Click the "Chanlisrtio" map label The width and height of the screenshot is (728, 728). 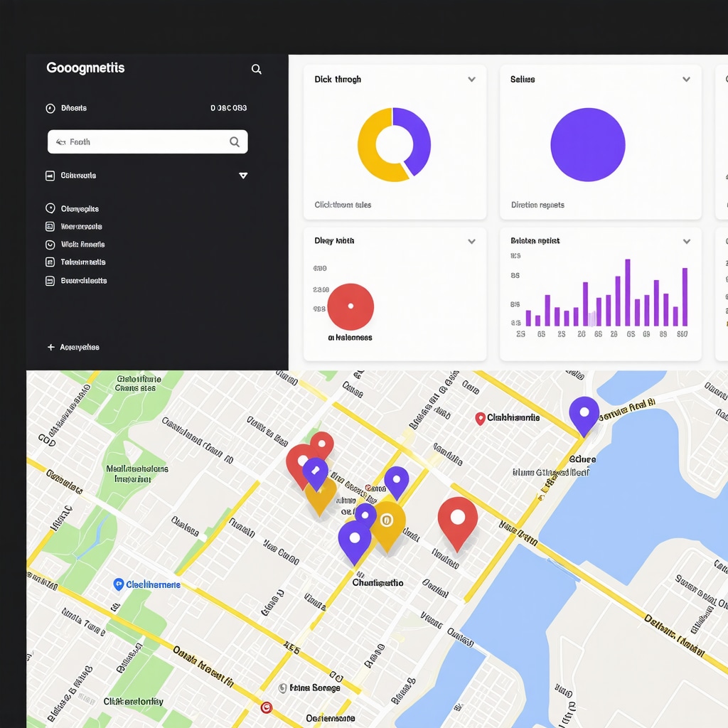pos(378,583)
